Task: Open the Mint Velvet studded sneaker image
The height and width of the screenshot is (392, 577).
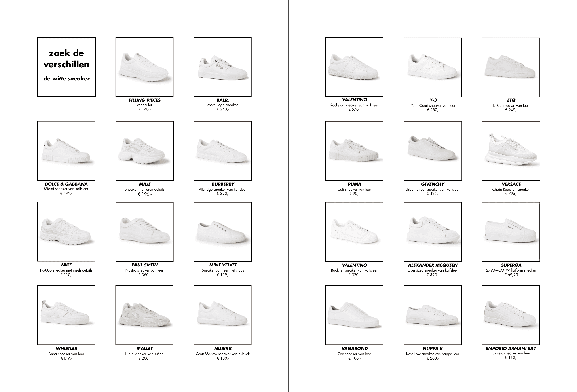Action: pyautogui.click(x=223, y=232)
